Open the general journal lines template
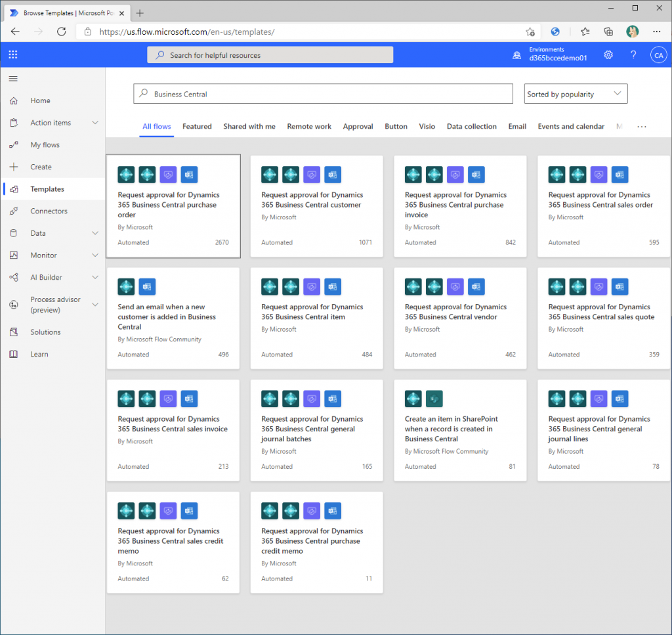 tap(604, 430)
